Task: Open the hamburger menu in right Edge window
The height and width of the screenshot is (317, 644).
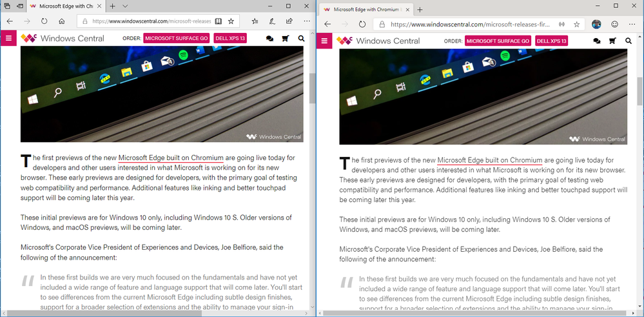Action: coord(324,41)
